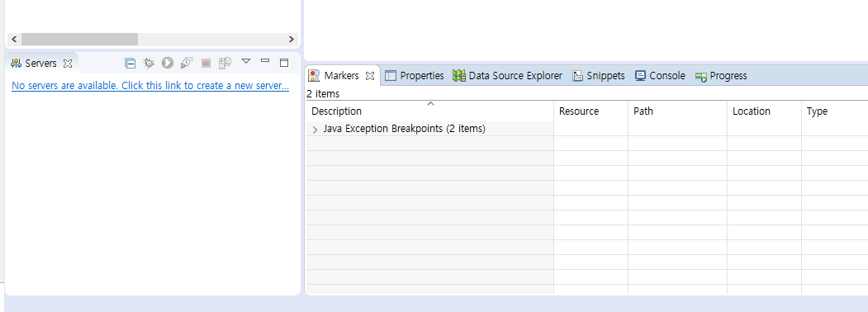Click the horizontal scrollbar thumb
868x312 pixels.
tap(80, 40)
